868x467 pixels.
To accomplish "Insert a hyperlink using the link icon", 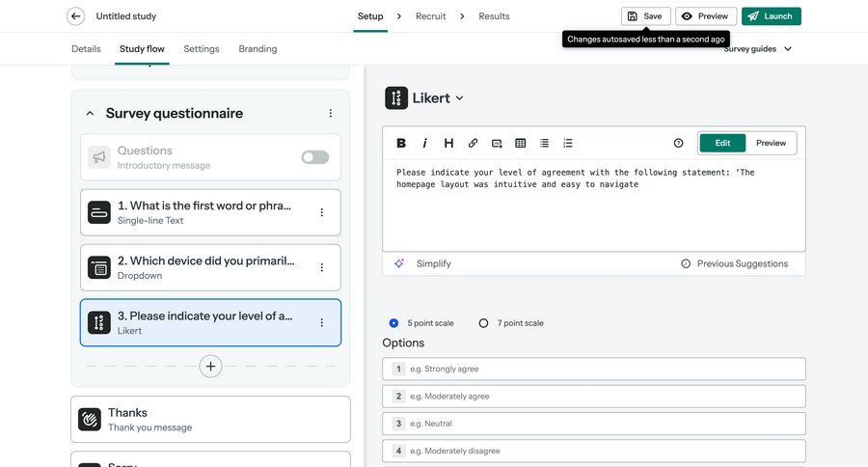I will point(473,143).
